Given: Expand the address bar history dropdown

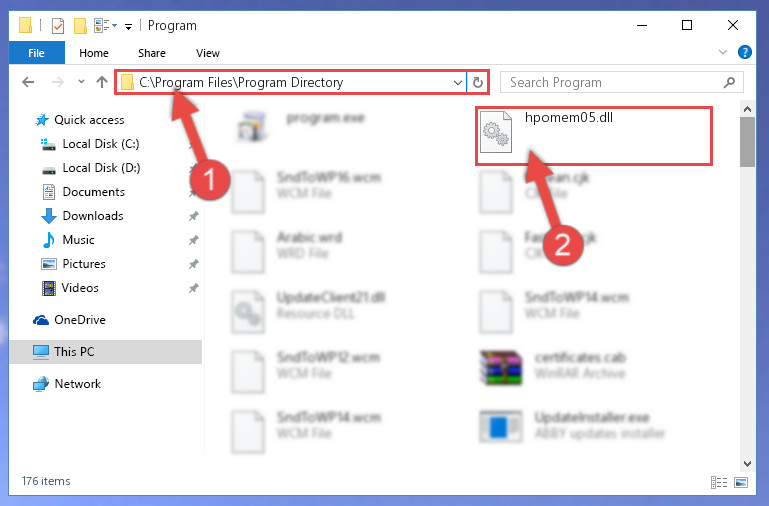Looking at the screenshot, I should tap(458, 82).
